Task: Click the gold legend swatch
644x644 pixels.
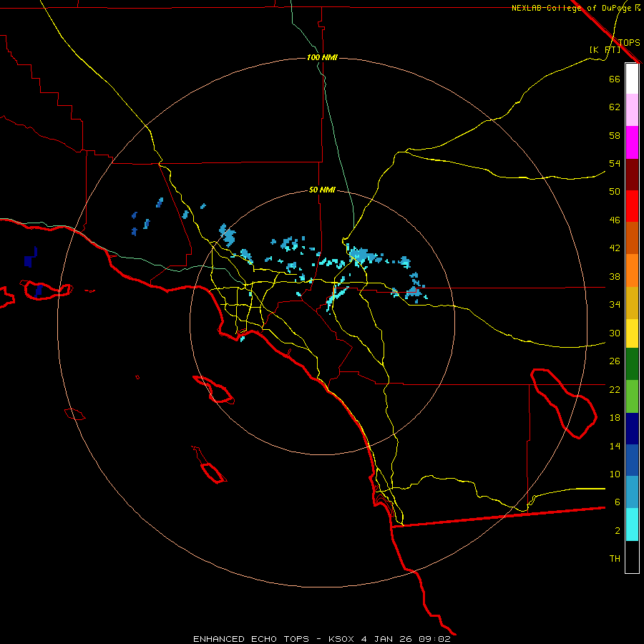Action: click(632, 303)
